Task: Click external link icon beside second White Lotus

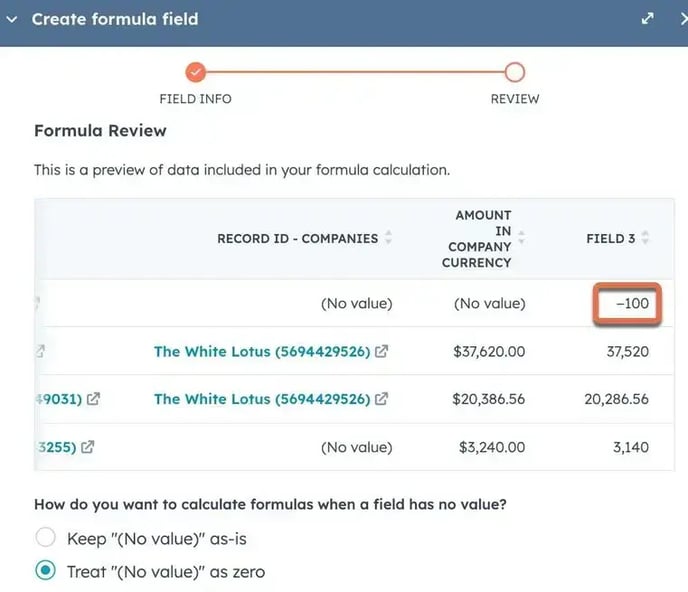Action: coord(381,398)
